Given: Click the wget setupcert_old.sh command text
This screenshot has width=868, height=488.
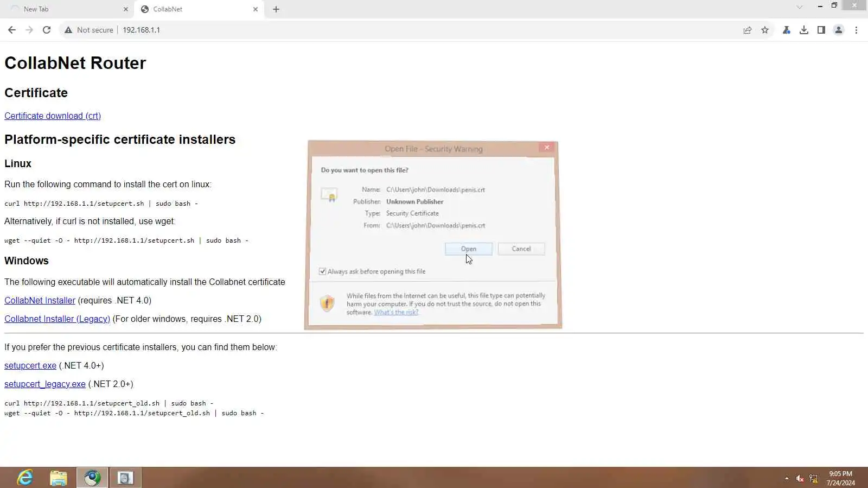Looking at the screenshot, I should point(134,413).
